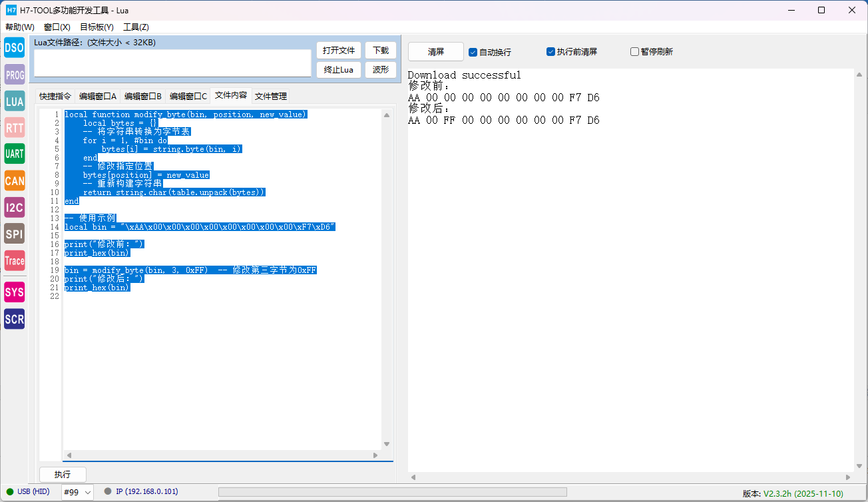Select the I2C sidebar icon
This screenshot has width=868, height=502.
click(x=15, y=207)
